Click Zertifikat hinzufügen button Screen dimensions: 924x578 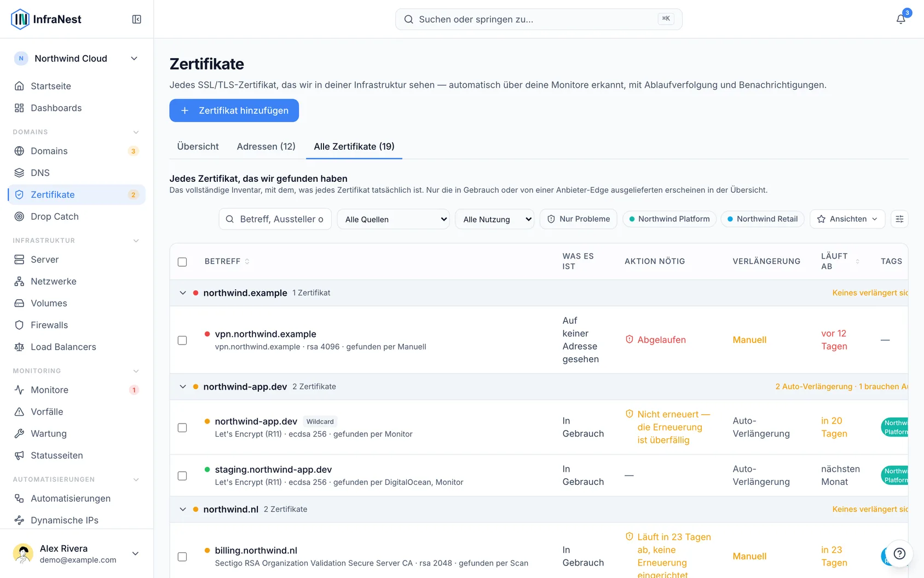[x=234, y=111]
